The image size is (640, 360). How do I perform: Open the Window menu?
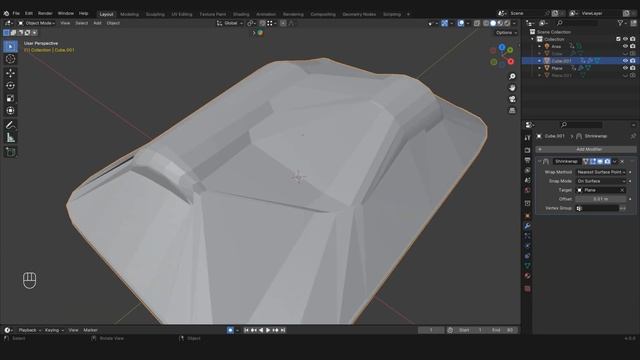65,13
